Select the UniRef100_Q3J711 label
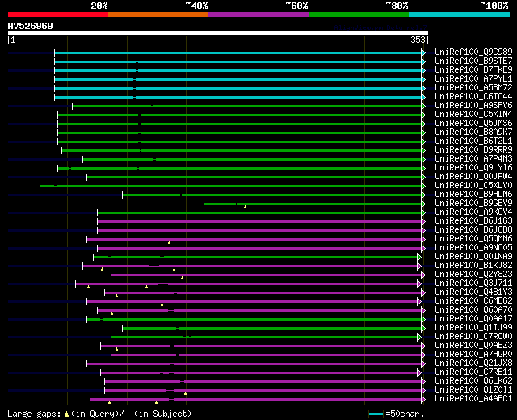517x420 pixels. point(473,283)
